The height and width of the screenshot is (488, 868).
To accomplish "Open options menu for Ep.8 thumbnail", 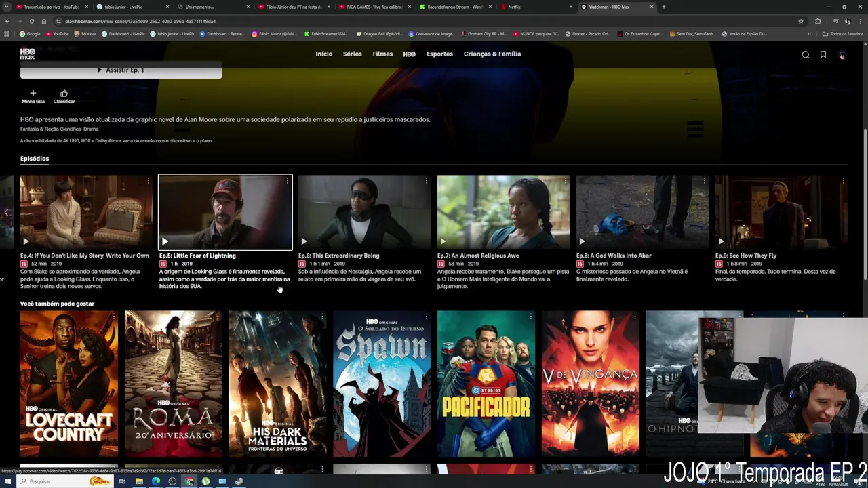I will coord(705,181).
